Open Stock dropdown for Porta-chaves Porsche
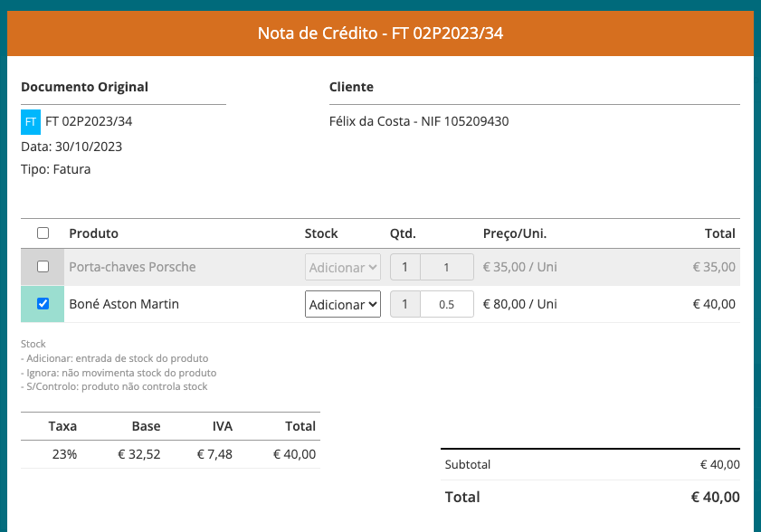The width and height of the screenshot is (761, 532). tap(342, 268)
